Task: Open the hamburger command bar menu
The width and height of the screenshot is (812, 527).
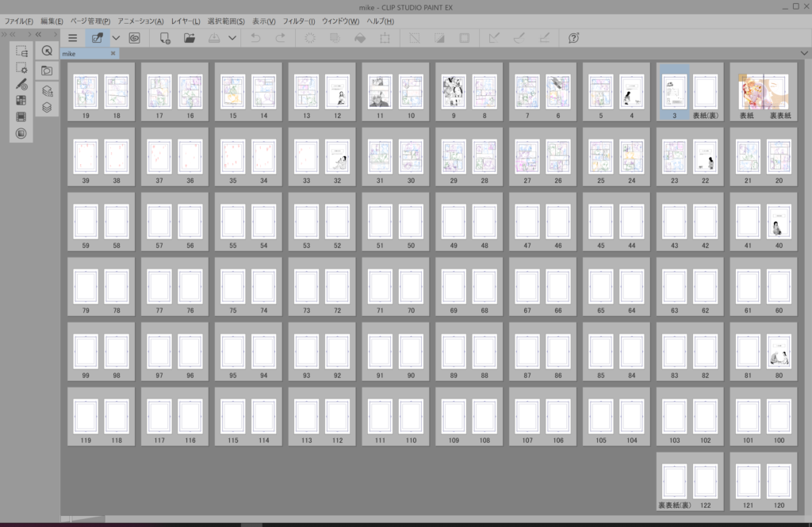Action: point(73,37)
